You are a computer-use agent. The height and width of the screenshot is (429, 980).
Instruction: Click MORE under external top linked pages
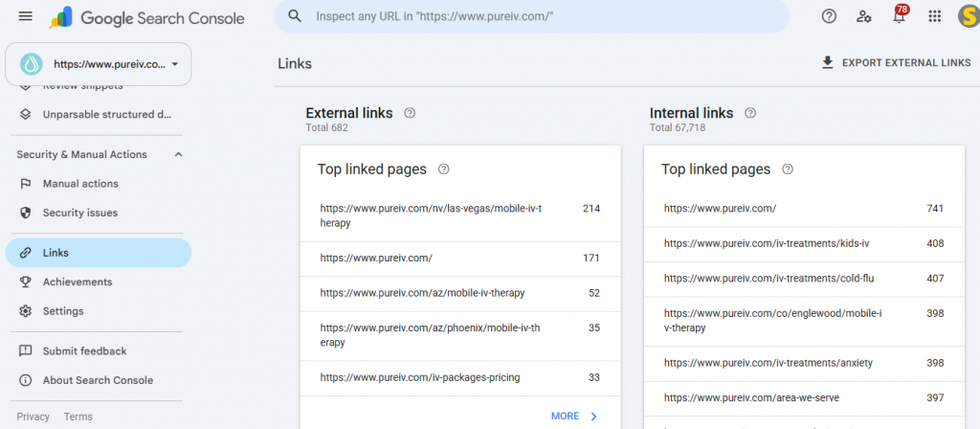574,417
